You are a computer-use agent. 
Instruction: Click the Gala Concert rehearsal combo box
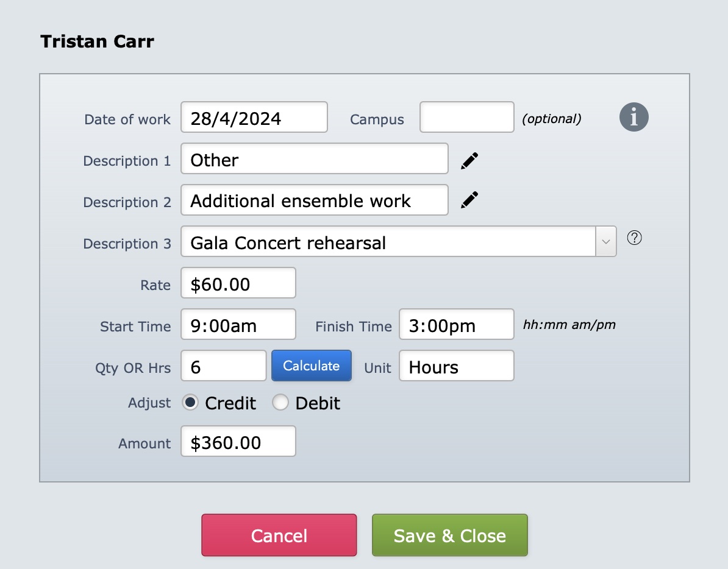click(x=398, y=241)
